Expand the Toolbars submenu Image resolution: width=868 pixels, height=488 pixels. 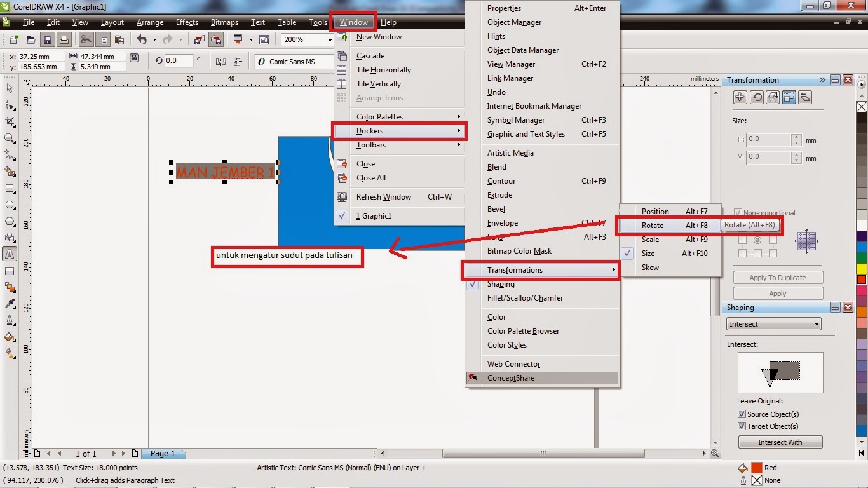(x=400, y=145)
